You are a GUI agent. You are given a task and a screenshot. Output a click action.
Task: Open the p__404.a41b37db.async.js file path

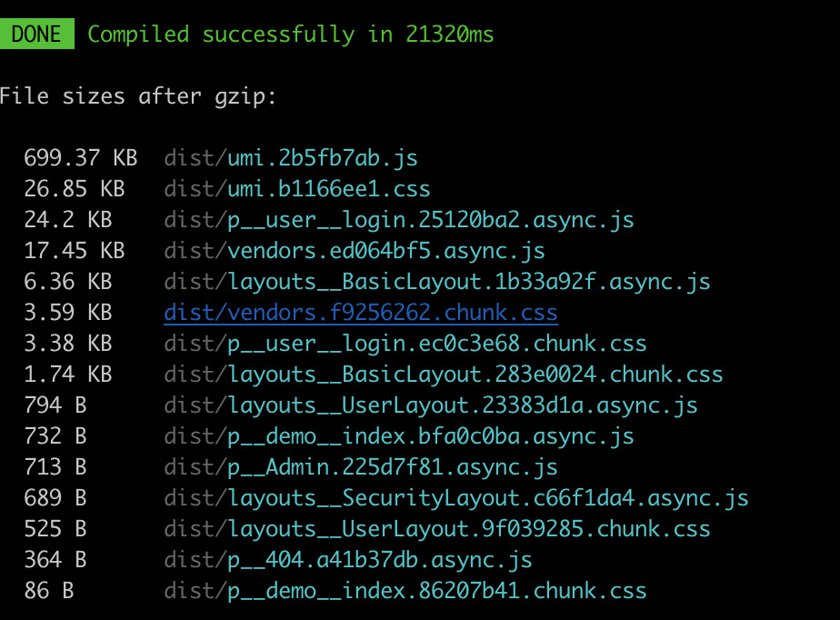(x=348, y=560)
